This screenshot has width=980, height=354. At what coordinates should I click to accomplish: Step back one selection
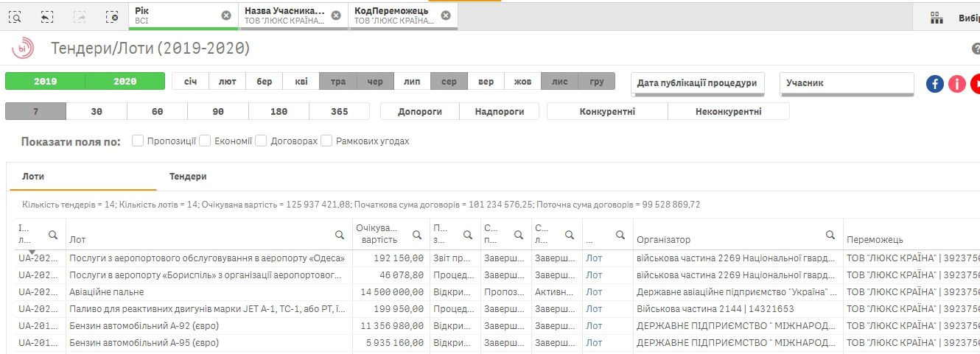point(47,16)
